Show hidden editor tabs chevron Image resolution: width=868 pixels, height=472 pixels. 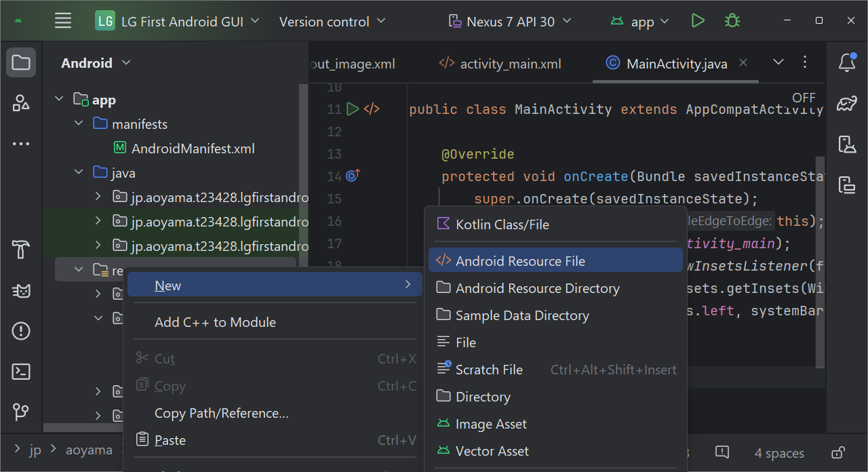[778, 62]
